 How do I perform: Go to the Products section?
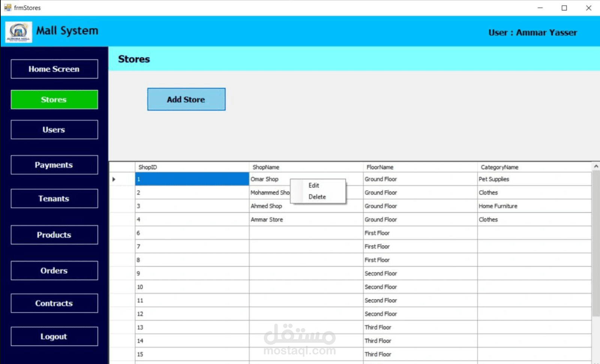tap(54, 235)
